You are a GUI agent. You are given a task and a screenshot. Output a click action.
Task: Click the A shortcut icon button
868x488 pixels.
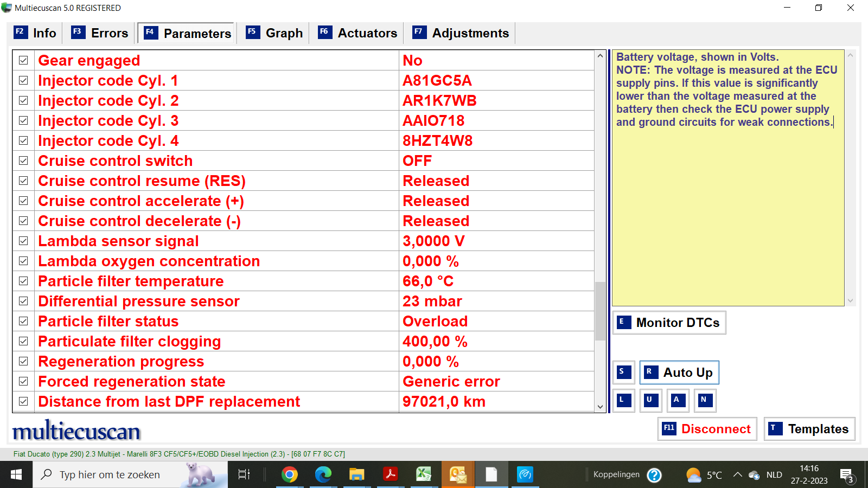point(678,401)
